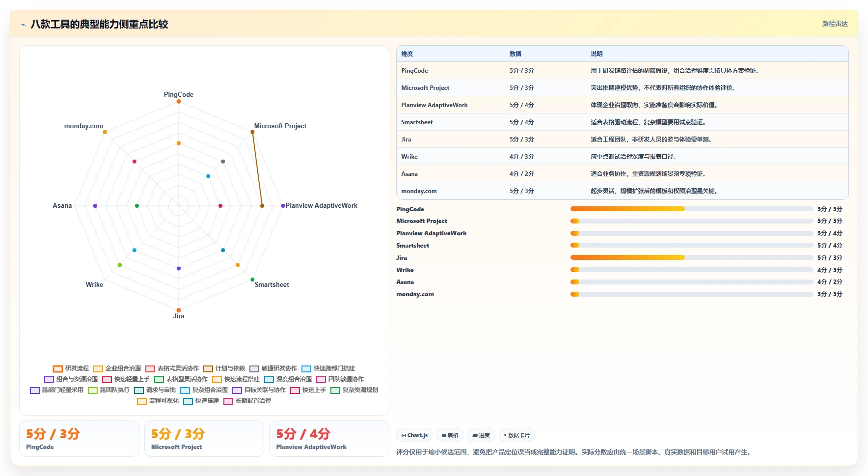Image resolution: width=868 pixels, height=476 pixels.
Task: Click the 说明 column header
Action: coord(597,54)
